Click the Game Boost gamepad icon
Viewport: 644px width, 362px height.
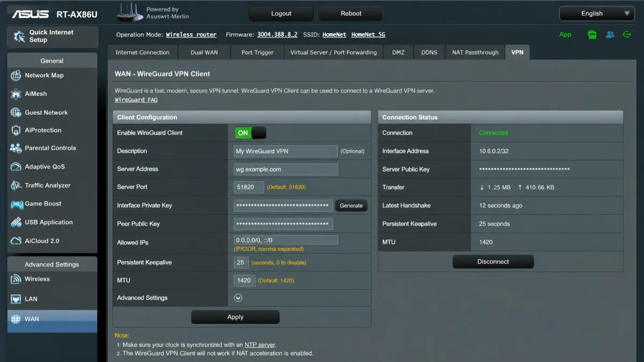16,204
